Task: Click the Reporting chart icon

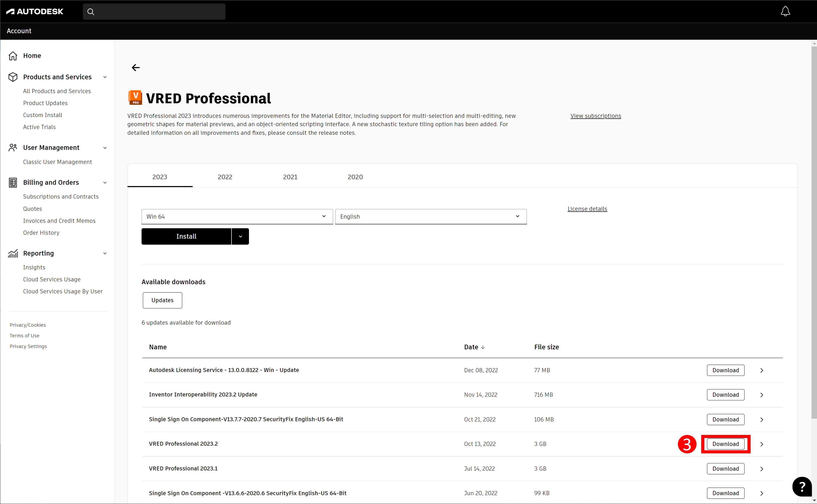Action: [x=13, y=253]
